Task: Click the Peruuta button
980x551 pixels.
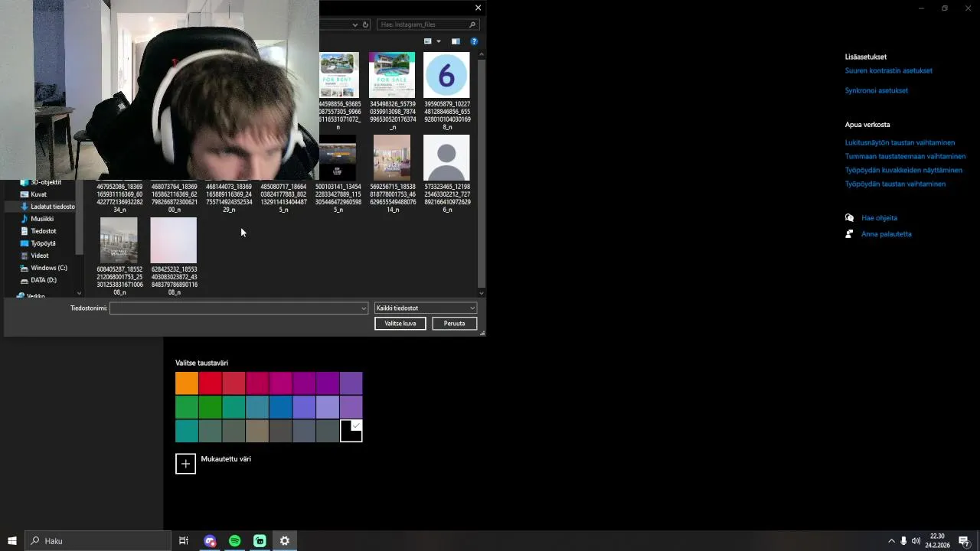Action: [454, 324]
